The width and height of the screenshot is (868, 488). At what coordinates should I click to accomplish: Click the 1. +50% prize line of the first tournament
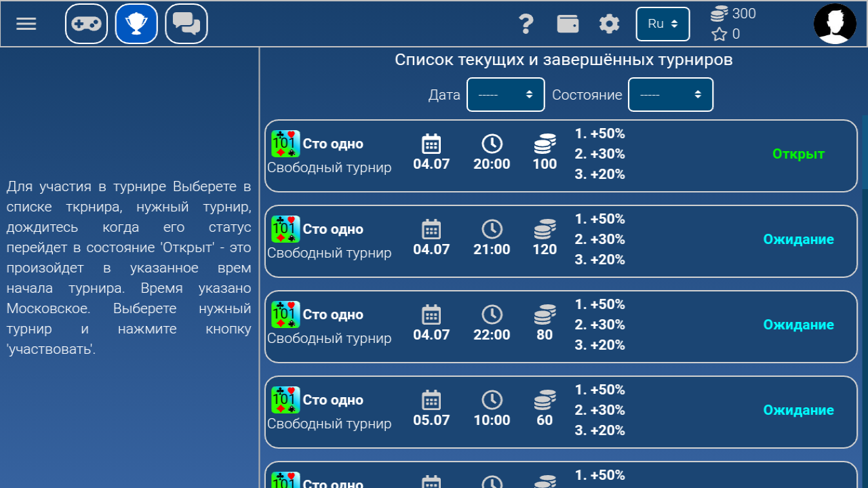click(x=599, y=134)
